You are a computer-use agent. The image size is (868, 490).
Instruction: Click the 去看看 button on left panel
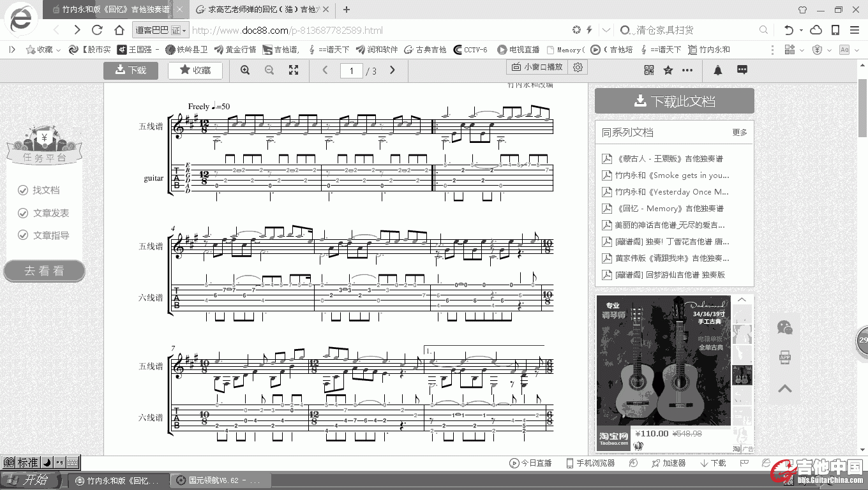(x=44, y=271)
